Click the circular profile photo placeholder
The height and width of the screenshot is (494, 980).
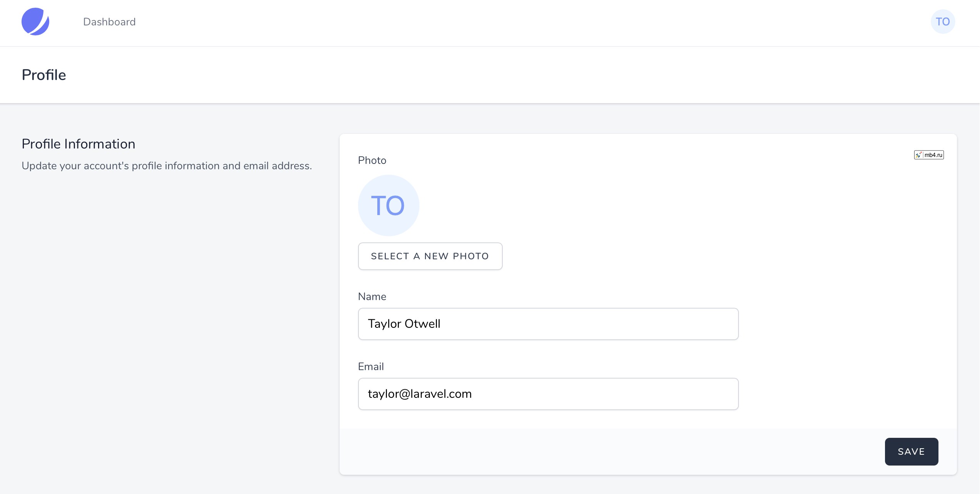pyautogui.click(x=388, y=205)
